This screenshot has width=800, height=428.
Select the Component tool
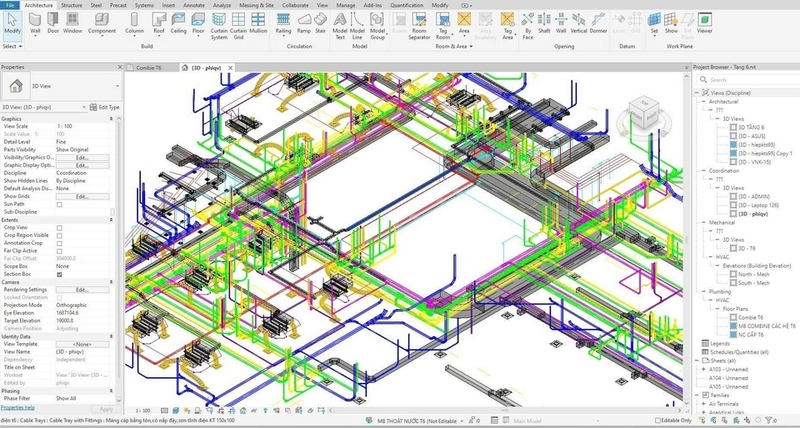(x=102, y=24)
